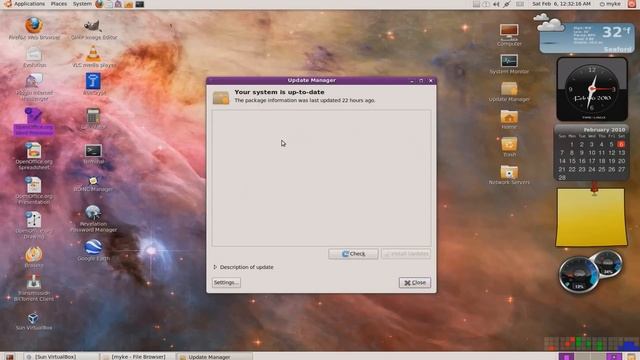Launch Google Earth desktop icon
The height and width of the screenshot is (360, 640).
93,247
